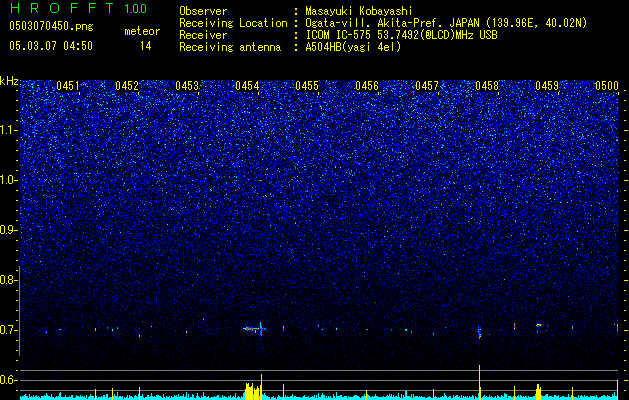Click the 0500 time marker
The width and height of the screenshot is (629, 400).
point(607,86)
